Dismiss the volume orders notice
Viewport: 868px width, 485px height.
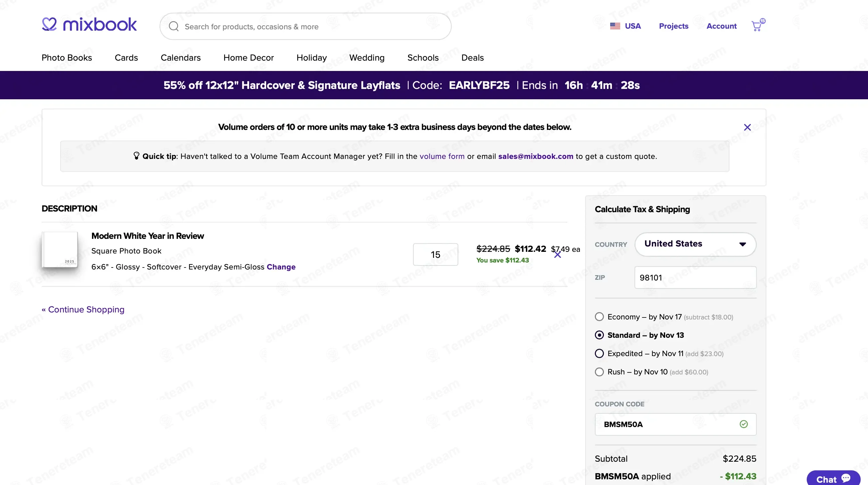point(747,127)
